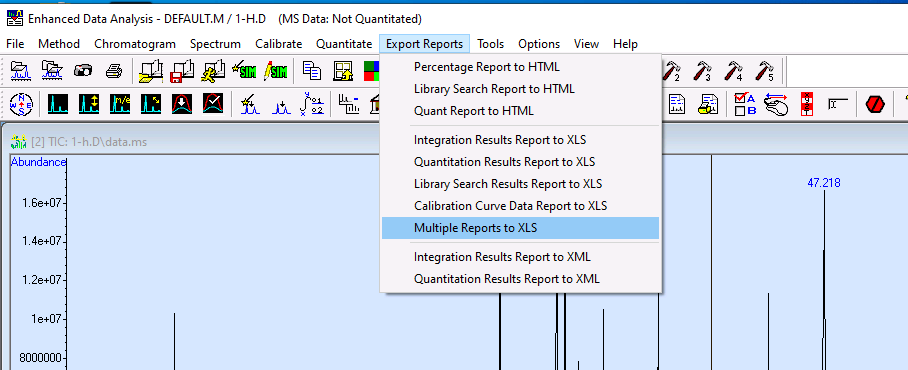Click the copy documents icon
Screen dimensions: 908x370
(x=312, y=71)
